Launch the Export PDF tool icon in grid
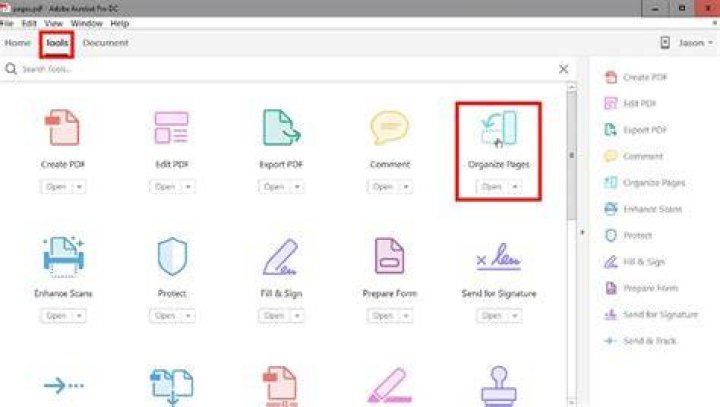The width and height of the screenshot is (720, 407). coord(281,127)
